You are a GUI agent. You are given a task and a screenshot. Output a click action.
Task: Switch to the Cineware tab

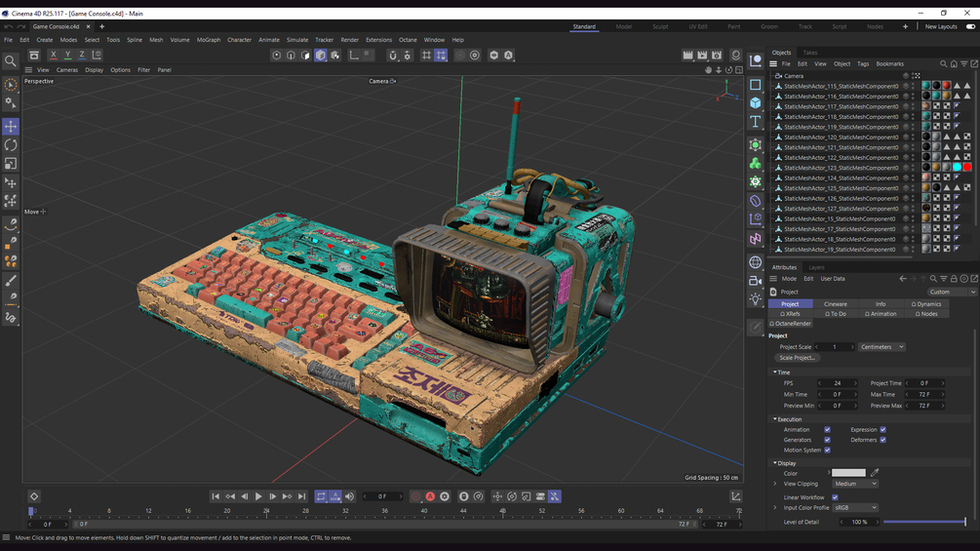(835, 304)
